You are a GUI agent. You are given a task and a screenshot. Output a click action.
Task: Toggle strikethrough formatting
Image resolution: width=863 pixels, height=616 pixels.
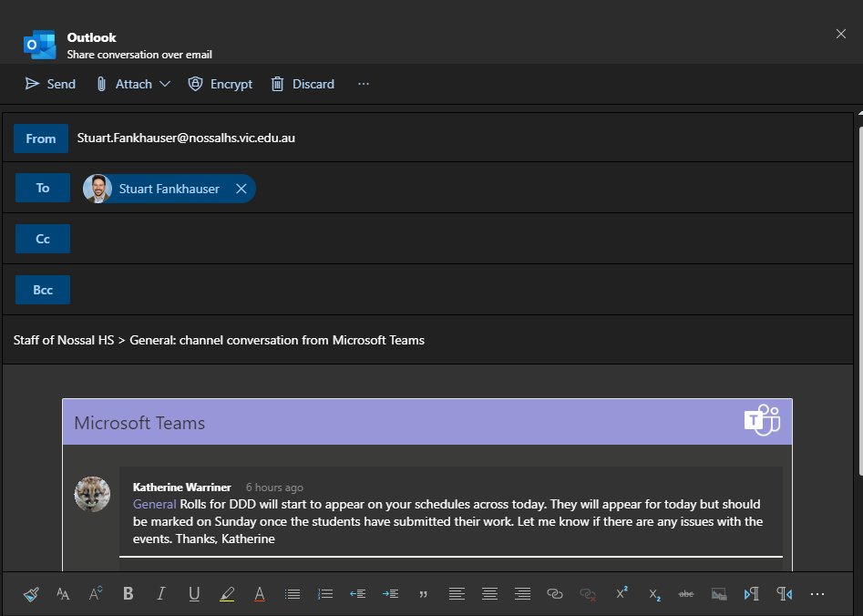point(686,593)
